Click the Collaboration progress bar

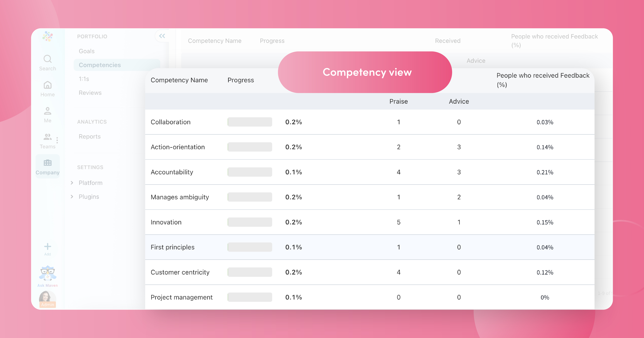click(250, 122)
